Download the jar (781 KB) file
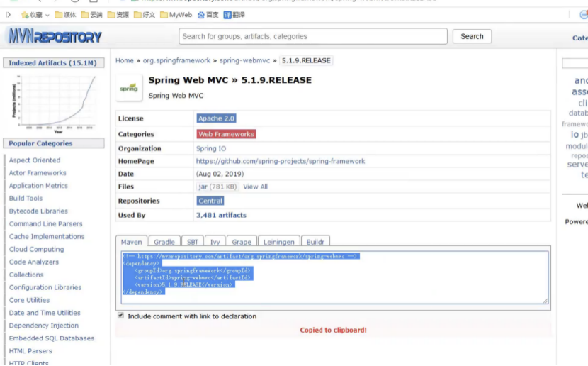The image size is (588, 366). tap(217, 187)
